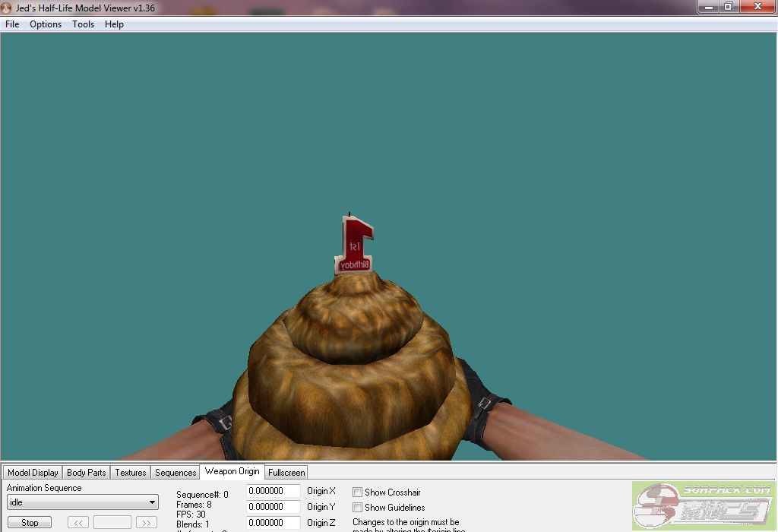Step to previous frame with << button
778x532 pixels.
78,523
